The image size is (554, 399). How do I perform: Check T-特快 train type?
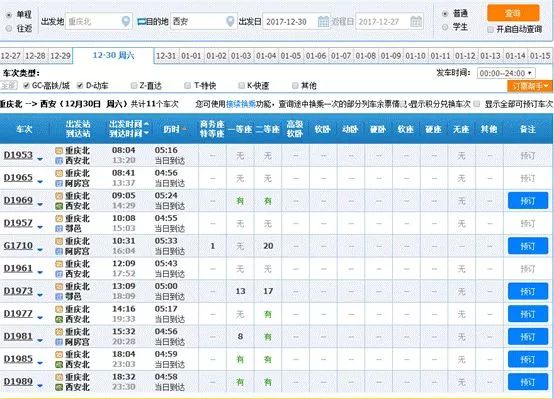coord(188,86)
